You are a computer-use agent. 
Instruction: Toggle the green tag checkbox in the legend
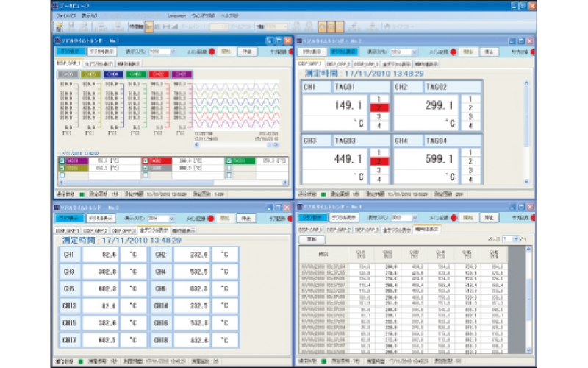pos(230,160)
